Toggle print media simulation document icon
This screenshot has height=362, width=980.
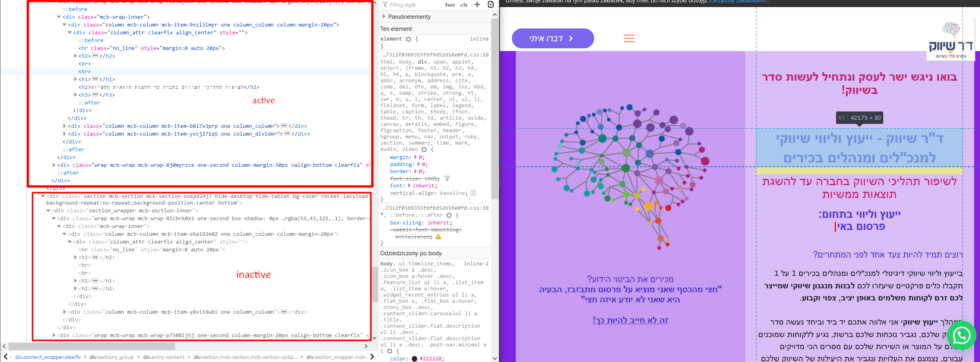[491, 5]
